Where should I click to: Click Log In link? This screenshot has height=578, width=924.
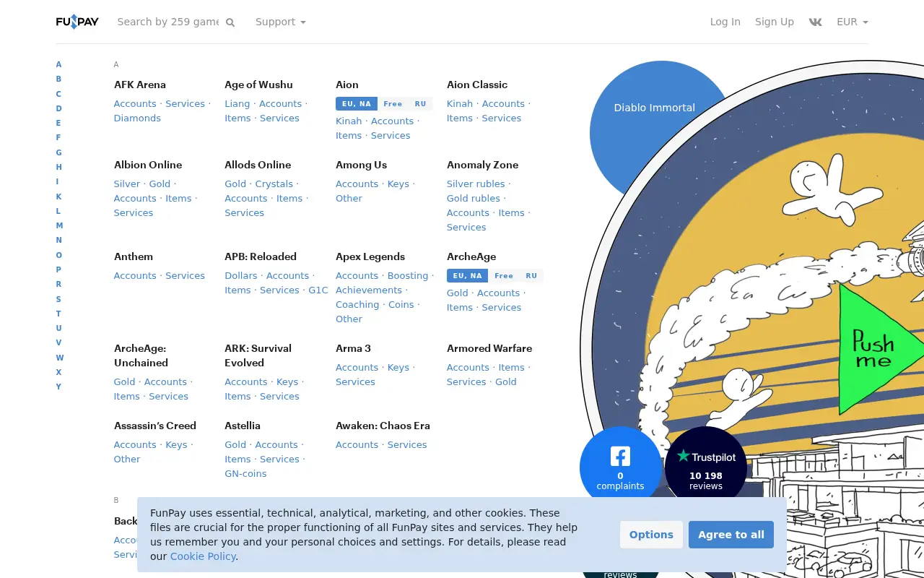[725, 22]
